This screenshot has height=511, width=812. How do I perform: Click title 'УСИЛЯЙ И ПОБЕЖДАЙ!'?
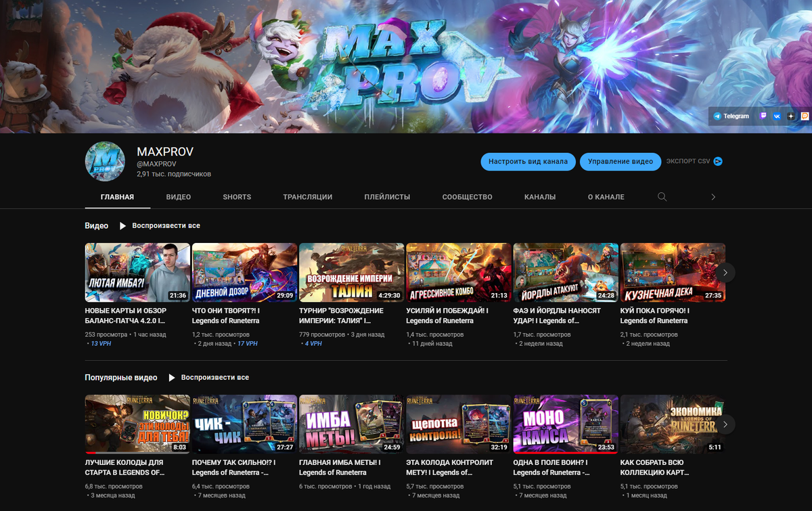coord(447,315)
